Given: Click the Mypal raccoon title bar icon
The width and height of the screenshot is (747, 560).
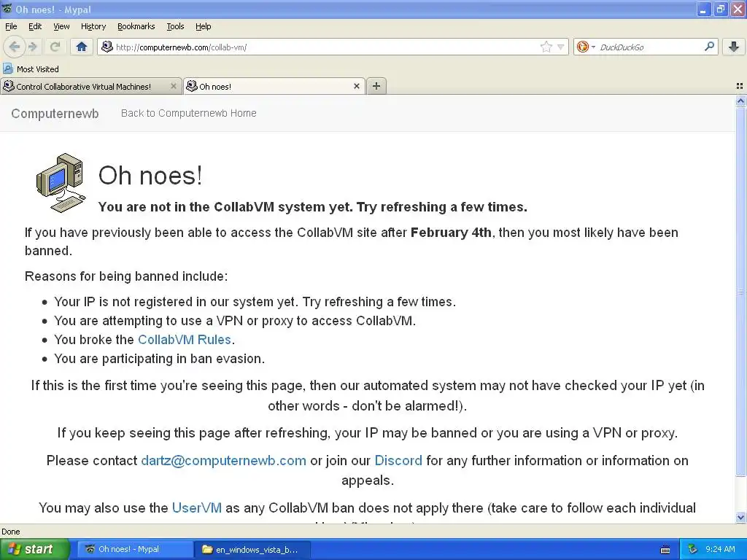Looking at the screenshot, I should tap(7, 9).
